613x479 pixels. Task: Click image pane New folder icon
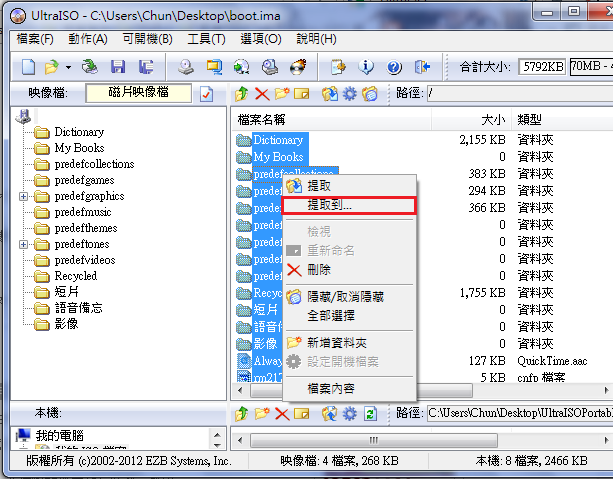pos(282,94)
